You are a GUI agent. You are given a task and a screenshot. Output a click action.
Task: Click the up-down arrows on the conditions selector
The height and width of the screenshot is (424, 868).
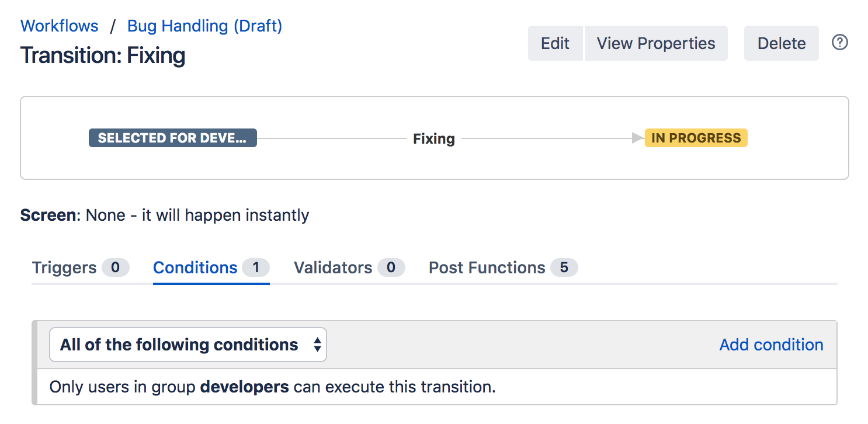tap(317, 345)
